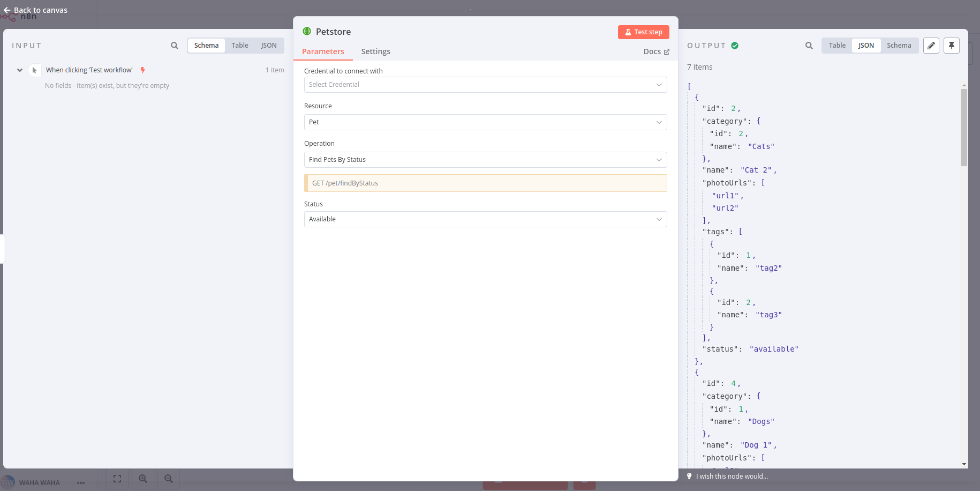
Task: Pin the output data
Action: [x=952, y=46]
